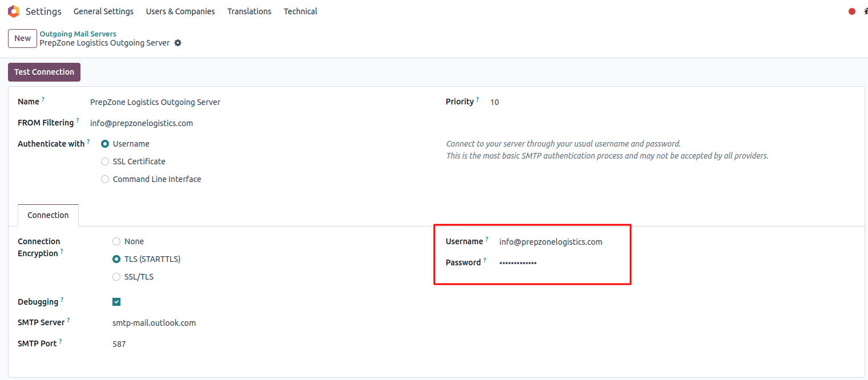Image resolution: width=868 pixels, height=380 pixels.
Task: Select TLS (STARTTLS) encryption
Action: point(116,259)
